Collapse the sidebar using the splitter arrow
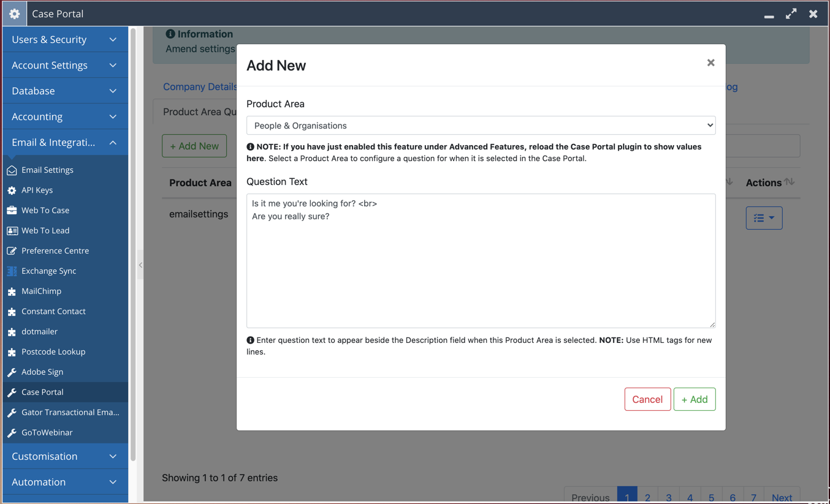The width and height of the screenshot is (830, 504). coord(140,265)
